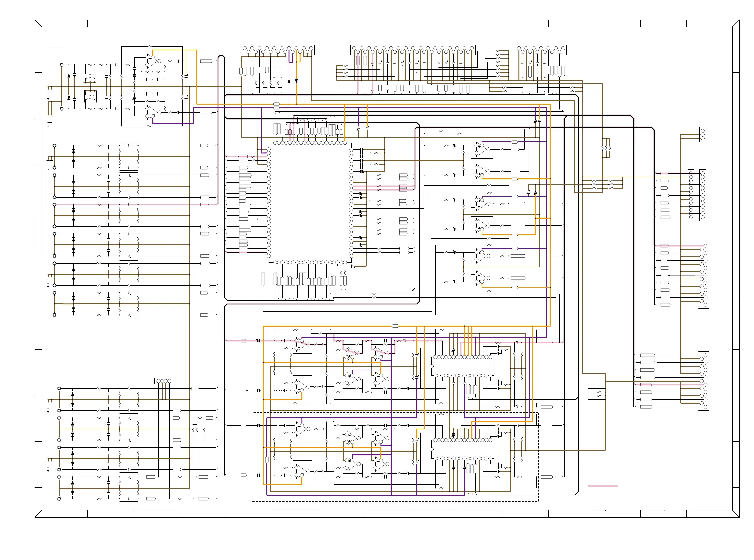Select the top op-amp in upper-left circuit

(x=152, y=61)
